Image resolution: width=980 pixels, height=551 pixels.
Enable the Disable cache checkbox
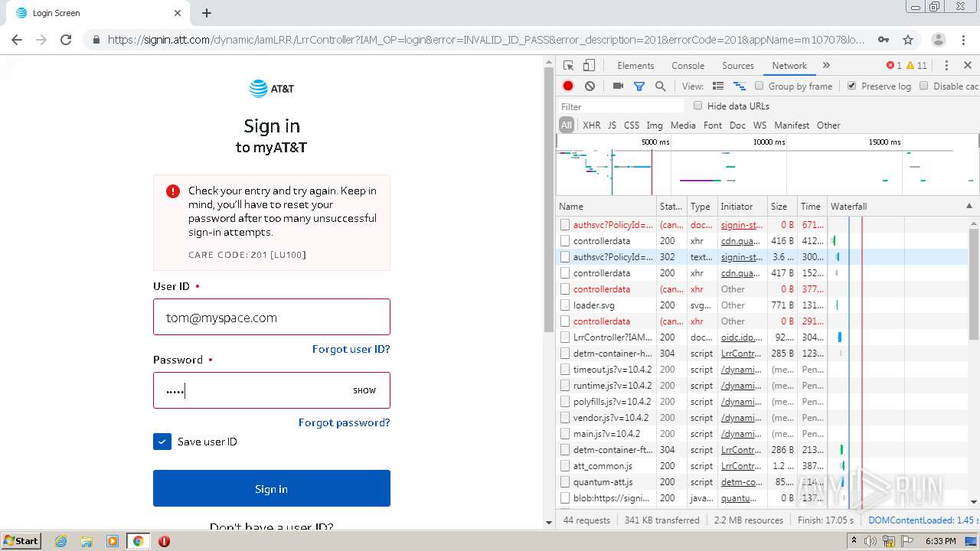(924, 86)
